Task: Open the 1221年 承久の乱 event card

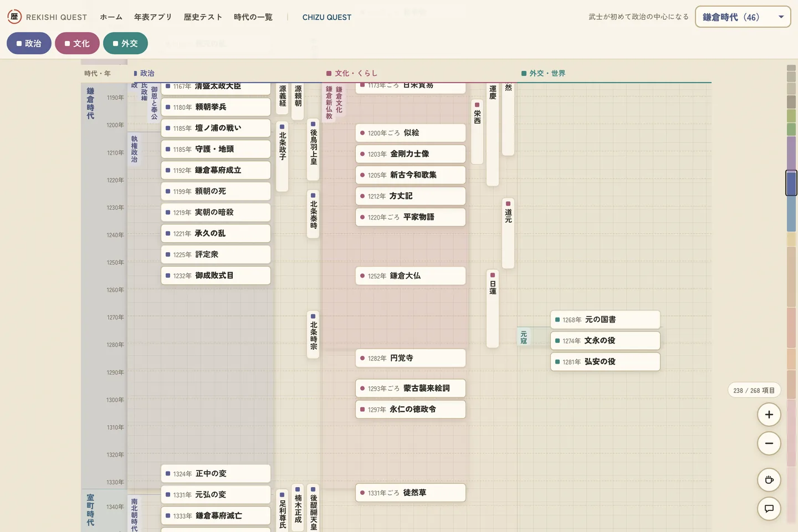Action: pyautogui.click(x=216, y=233)
